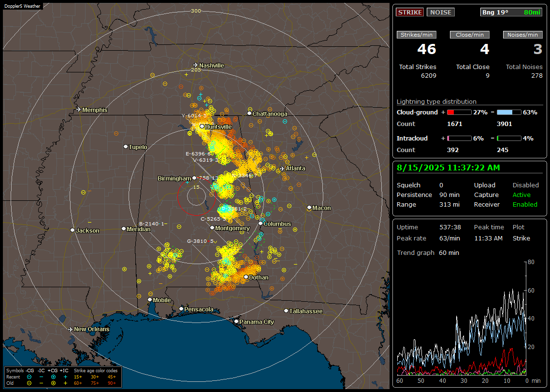Click the pink positive intracloud percentage bar
Viewport: 550px width, 392px height.
[x=459, y=139]
